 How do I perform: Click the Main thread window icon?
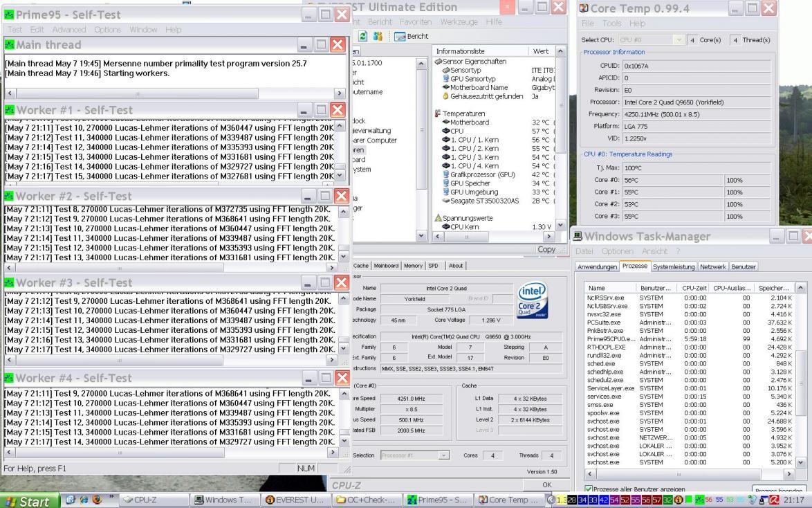(x=9, y=44)
